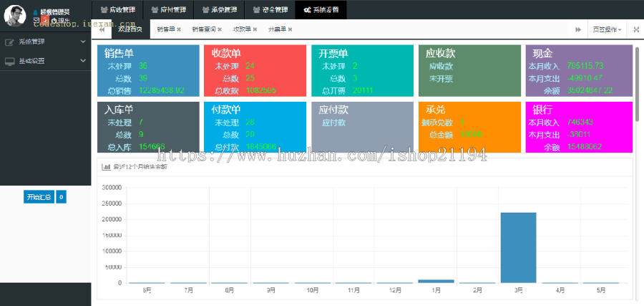Open the mail envelope icon
The image size is (644, 306).
tap(36, 20)
